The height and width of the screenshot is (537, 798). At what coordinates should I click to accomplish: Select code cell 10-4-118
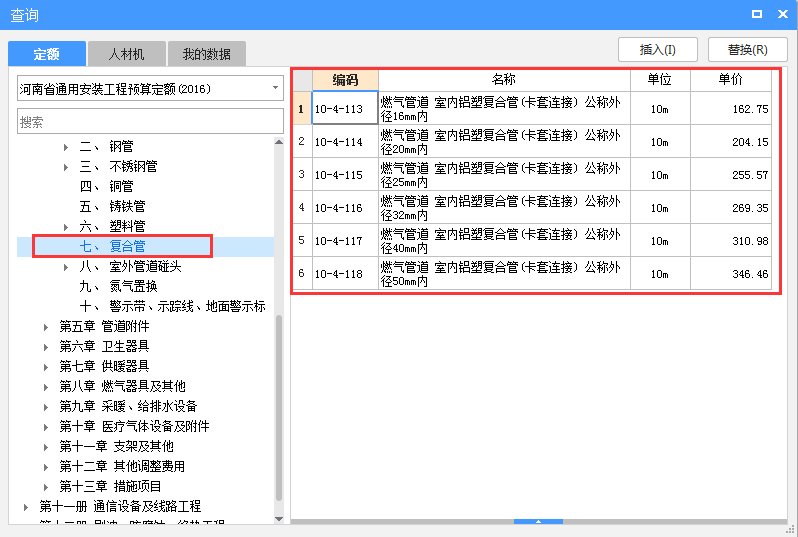pos(345,273)
